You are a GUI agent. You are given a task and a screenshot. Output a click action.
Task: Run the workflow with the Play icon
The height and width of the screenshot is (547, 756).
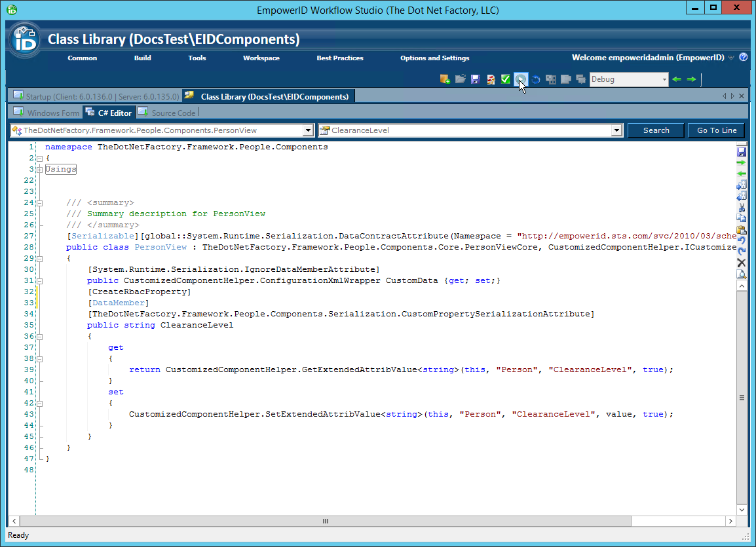520,79
